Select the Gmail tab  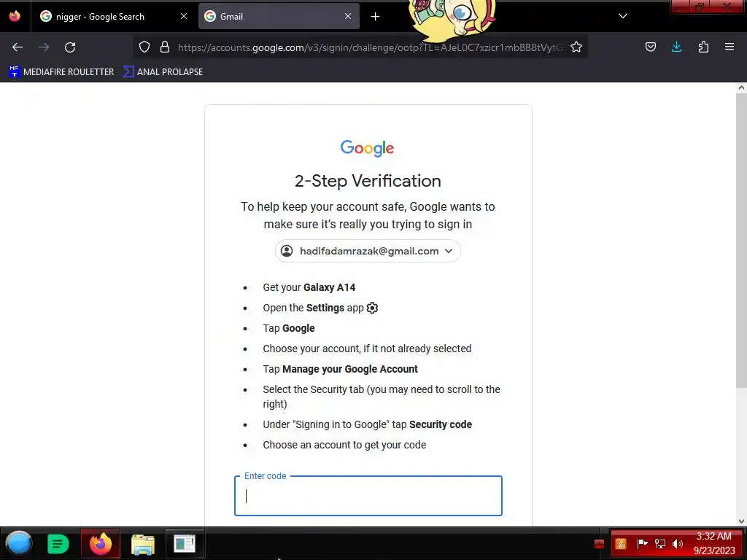tap(279, 17)
